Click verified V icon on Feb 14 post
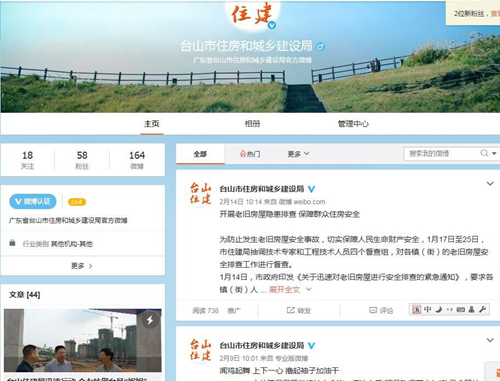 click(x=311, y=189)
